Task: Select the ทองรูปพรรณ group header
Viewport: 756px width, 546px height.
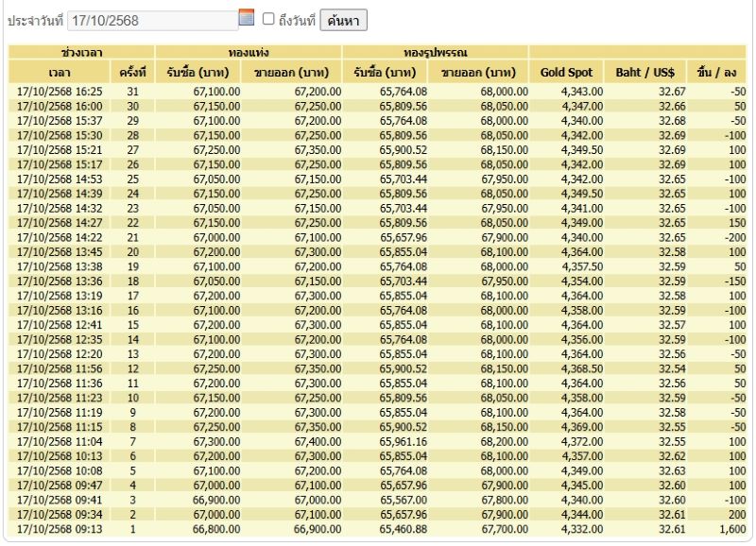Action: (435, 52)
